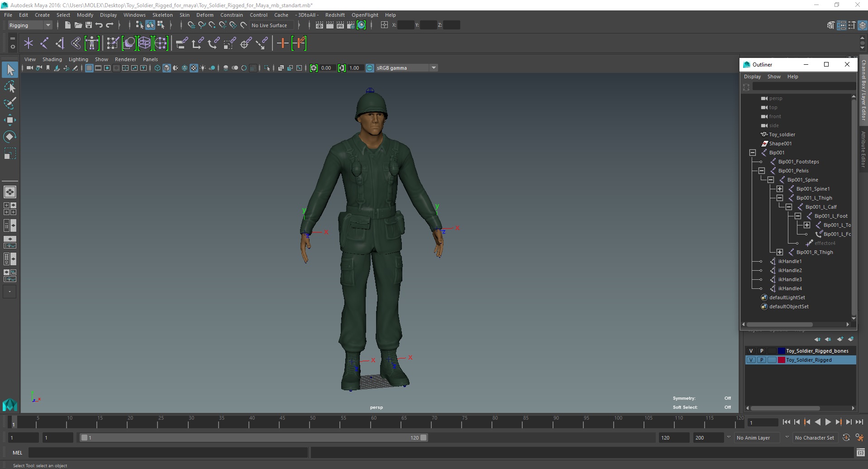868x469 pixels.
Task: Open the viewport Shading menu
Action: [52, 59]
